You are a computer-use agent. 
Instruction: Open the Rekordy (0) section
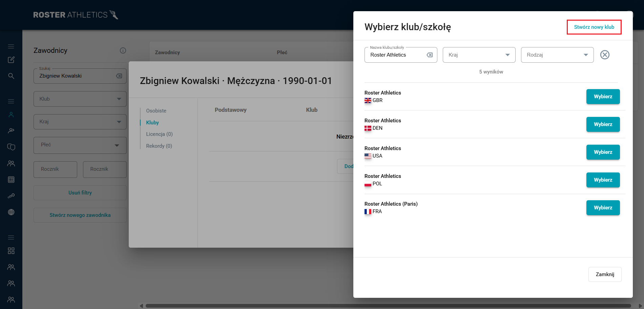click(159, 146)
